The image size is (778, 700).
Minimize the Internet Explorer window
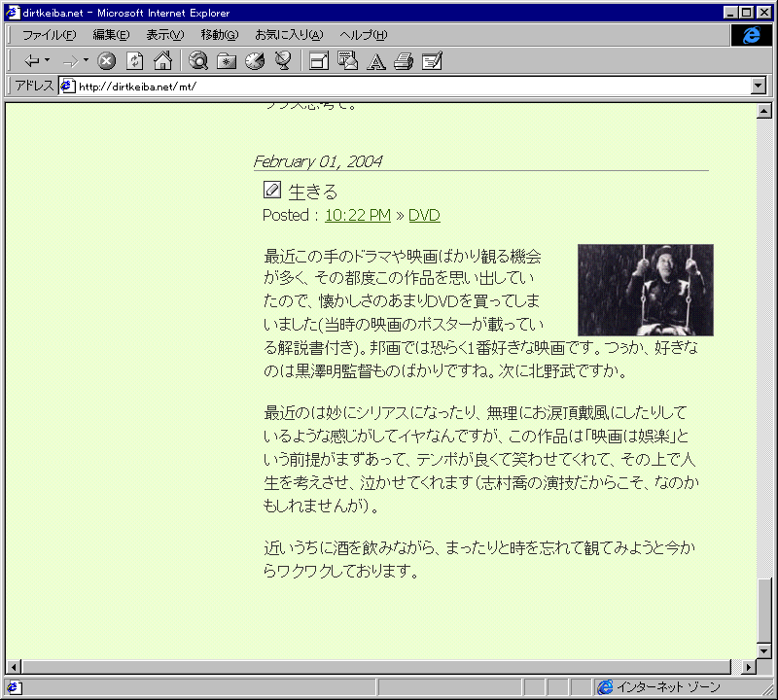(x=730, y=13)
